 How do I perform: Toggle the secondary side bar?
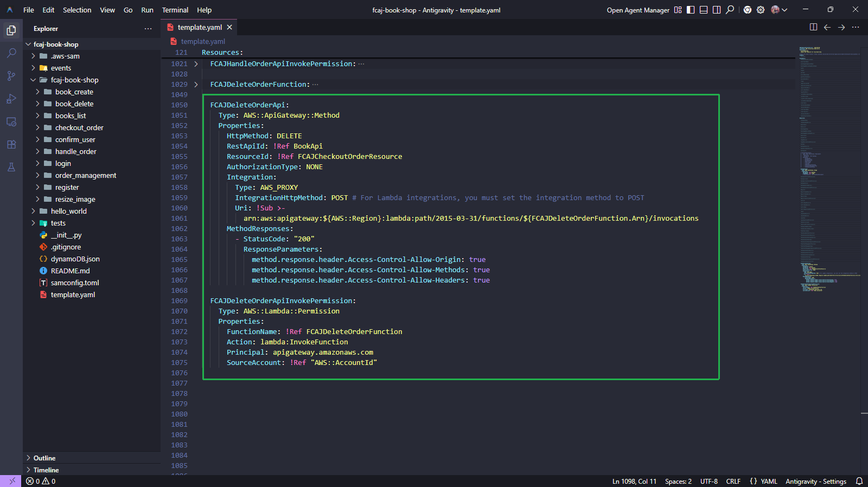[717, 10]
